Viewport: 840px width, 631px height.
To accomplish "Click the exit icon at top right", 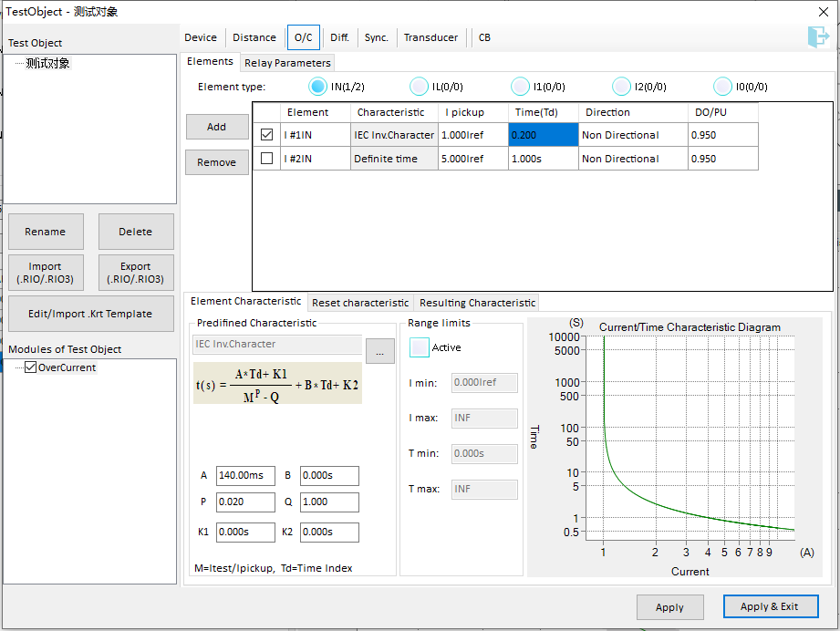I will 817,36.
